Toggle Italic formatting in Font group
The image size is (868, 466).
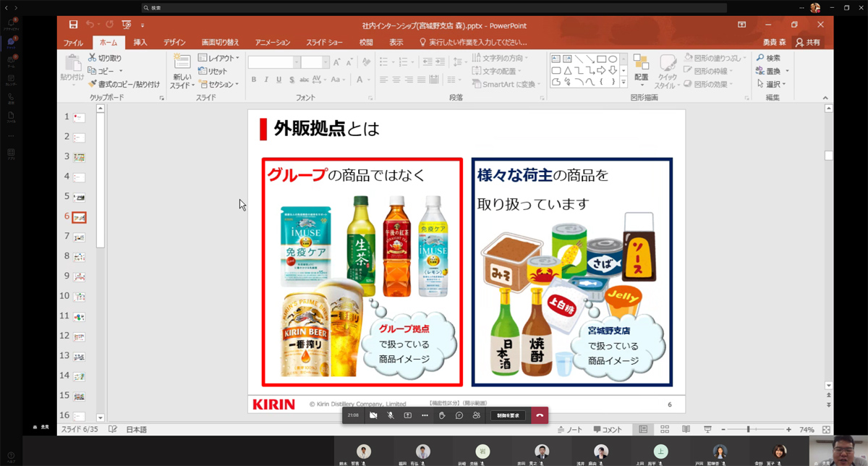tap(266, 80)
